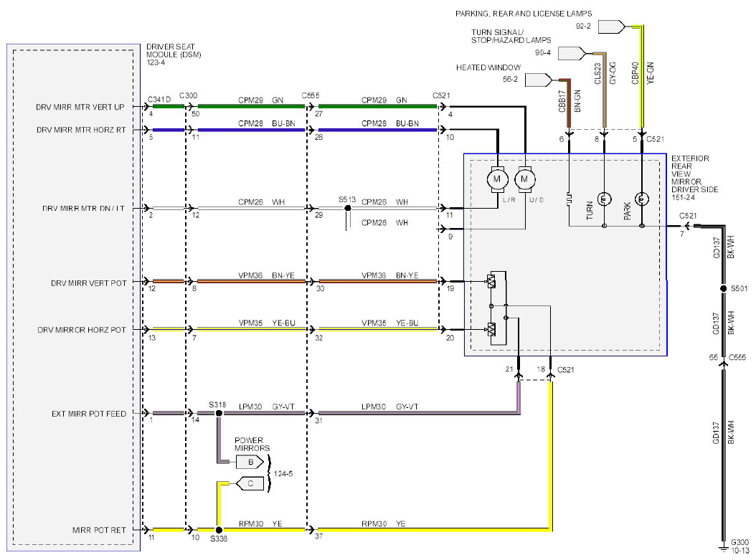756x560 pixels.
Task: Click the L/R mirror motor symbol
Action: point(496,179)
